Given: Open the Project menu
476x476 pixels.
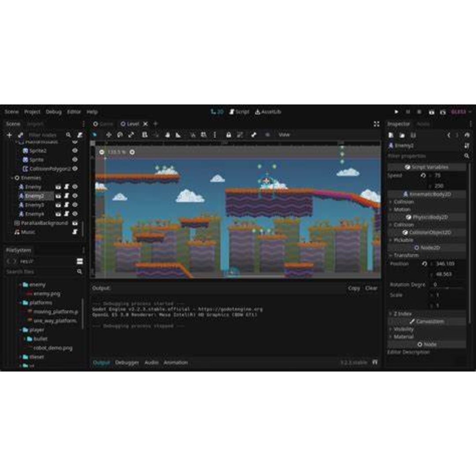Looking at the screenshot, I should pos(32,112).
